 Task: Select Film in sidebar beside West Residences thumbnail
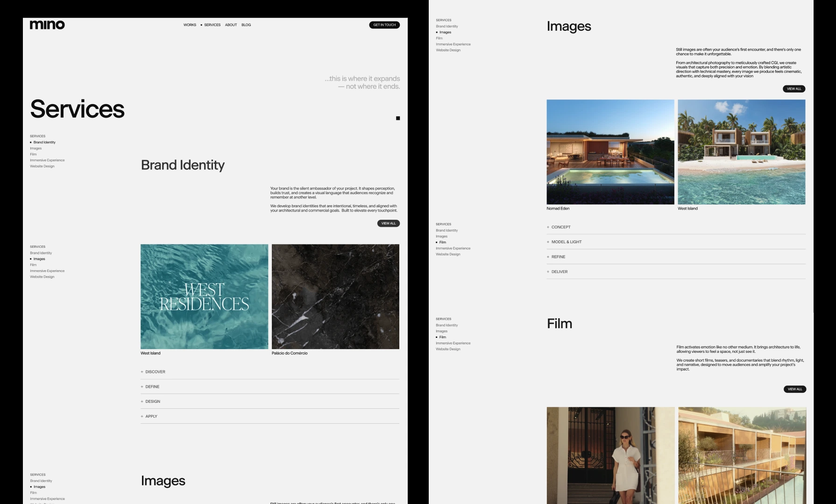(33, 265)
